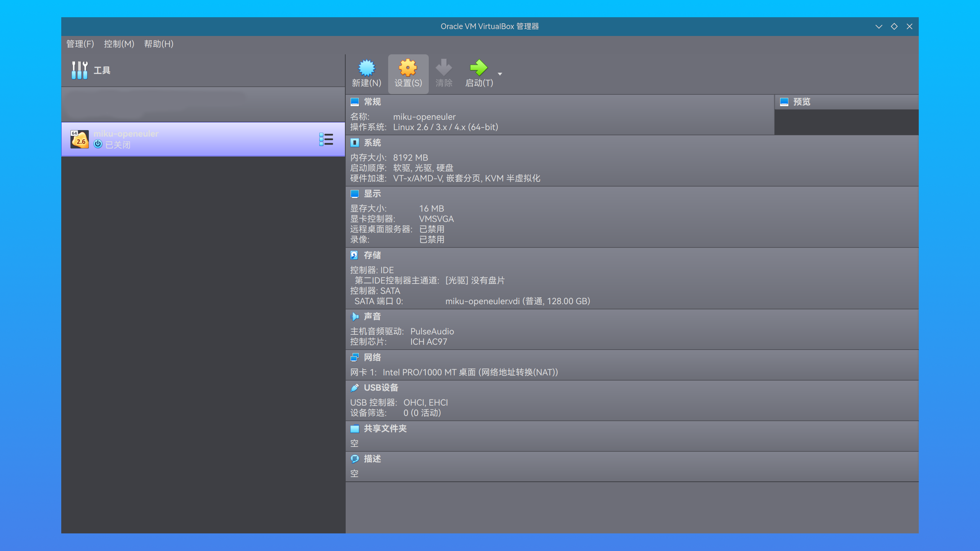Image resolution: width=980 pixels, height=551 pixels.
Task: Click the New (新建) VM icon
Action: pyautogui.click(x=367, y=68)
